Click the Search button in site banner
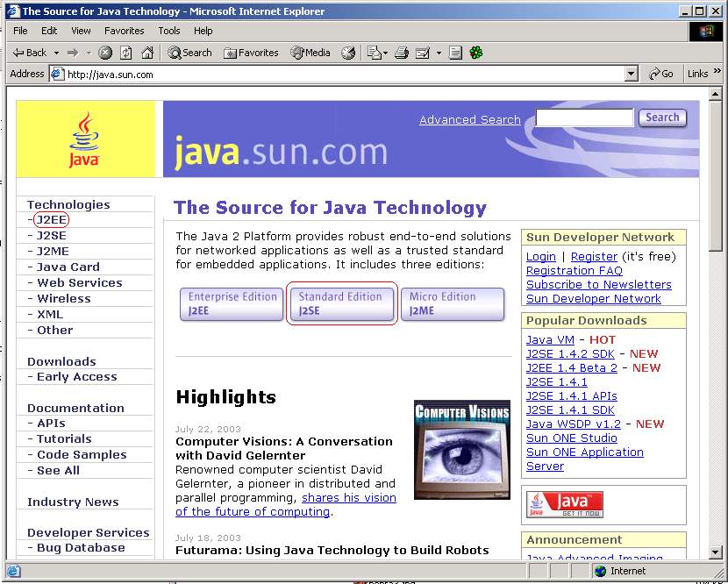728x584 pixels. (x=662, y=118)
